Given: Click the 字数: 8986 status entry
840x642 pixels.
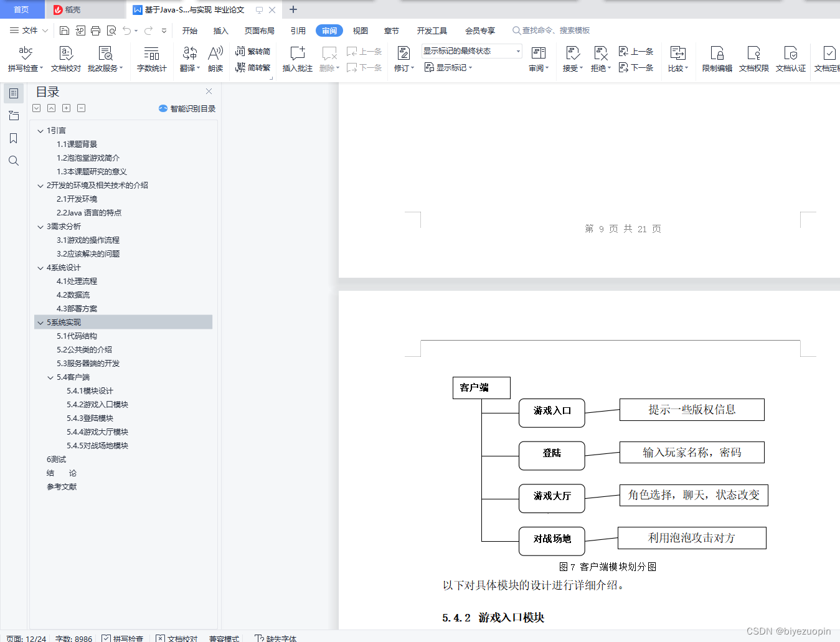Looking at the screenshot, I should click(74, 638).
